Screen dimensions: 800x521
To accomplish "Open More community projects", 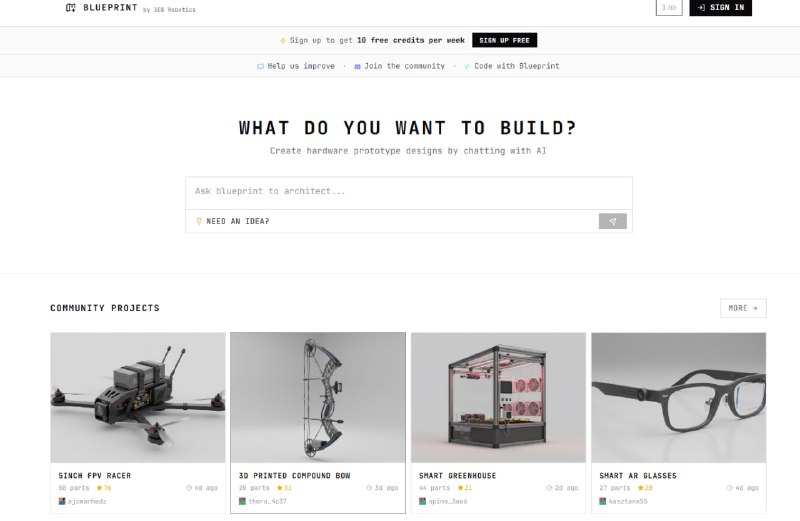I will pos(743,308).
